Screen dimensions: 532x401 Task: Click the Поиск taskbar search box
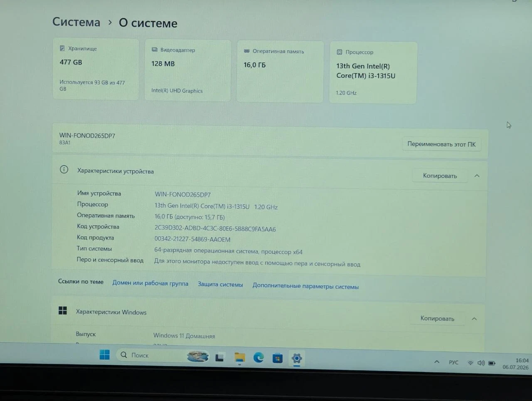[162, 356]
